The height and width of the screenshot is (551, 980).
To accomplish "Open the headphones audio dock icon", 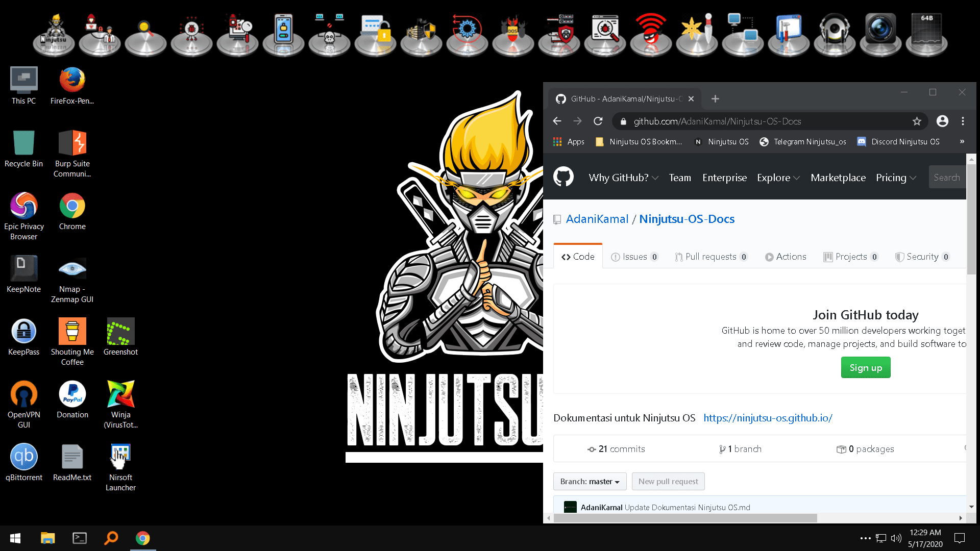I will [835, 35].
